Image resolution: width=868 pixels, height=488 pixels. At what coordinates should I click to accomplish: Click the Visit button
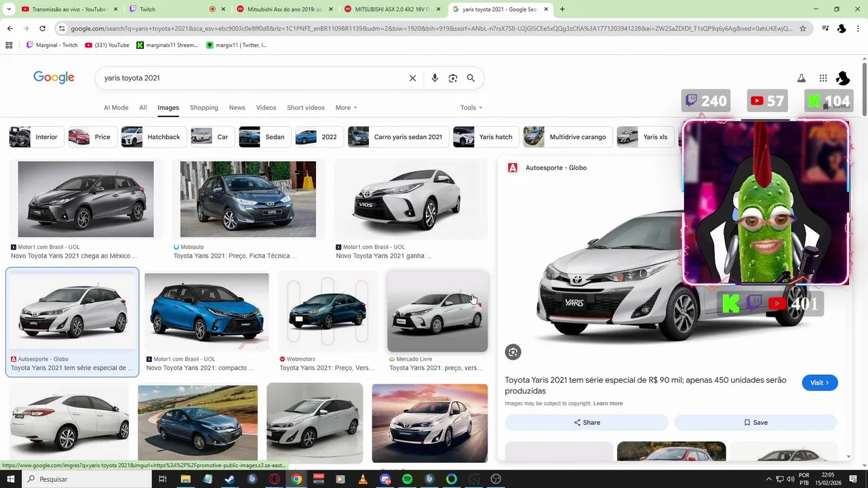820,383
